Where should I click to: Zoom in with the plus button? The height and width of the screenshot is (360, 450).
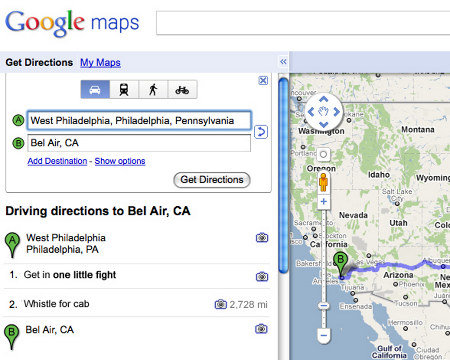coord(323,201)
